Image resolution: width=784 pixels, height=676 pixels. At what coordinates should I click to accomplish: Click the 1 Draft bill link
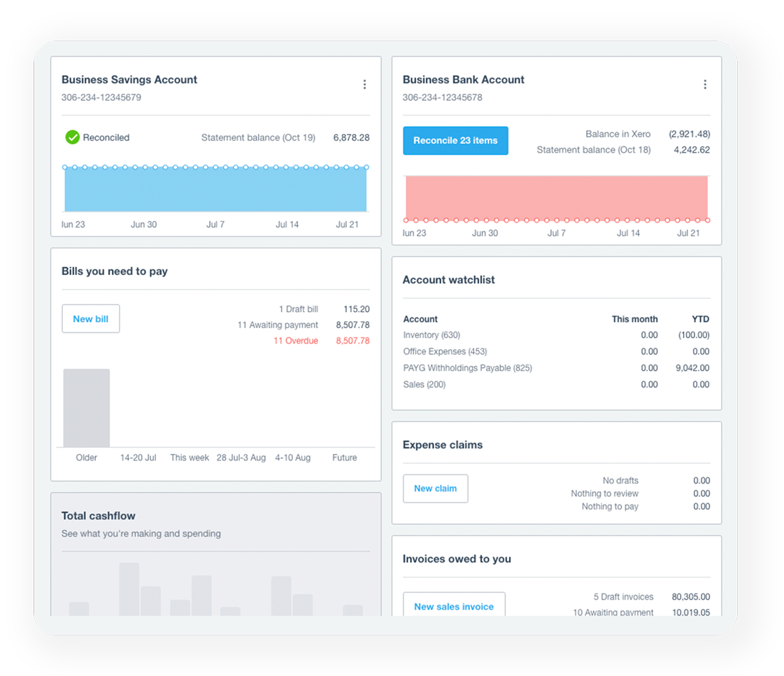(x=299, y=309)
